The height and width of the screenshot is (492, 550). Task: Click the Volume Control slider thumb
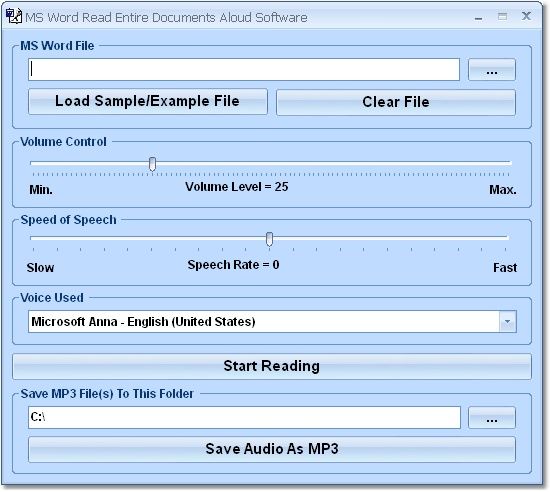(152, 164)
